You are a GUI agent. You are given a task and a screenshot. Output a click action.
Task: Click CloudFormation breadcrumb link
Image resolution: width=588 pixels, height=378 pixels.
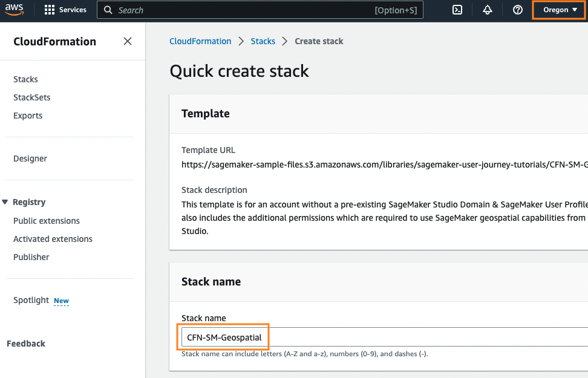pos(200,41)
